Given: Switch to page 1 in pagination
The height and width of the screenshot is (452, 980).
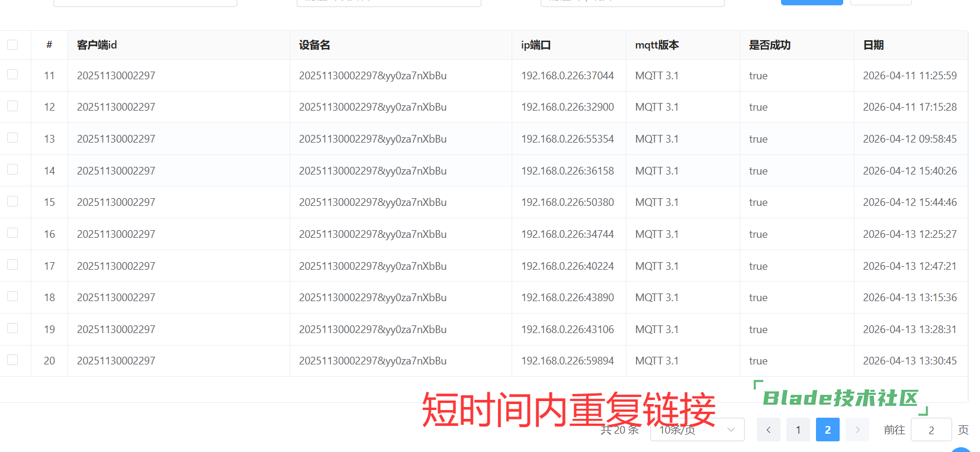Looking at the screenshot, I should 798,430.
